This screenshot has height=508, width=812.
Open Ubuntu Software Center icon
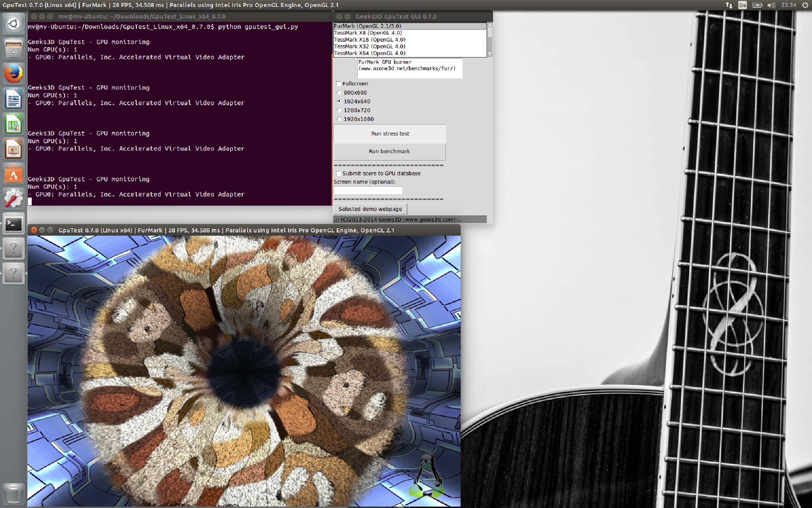[13, 174]
